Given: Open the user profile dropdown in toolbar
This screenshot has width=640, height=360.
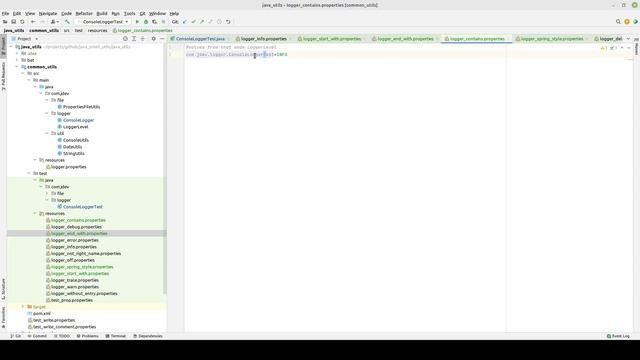Looking at the screenshot, I should pyautogui.click(x=55, y=22).
